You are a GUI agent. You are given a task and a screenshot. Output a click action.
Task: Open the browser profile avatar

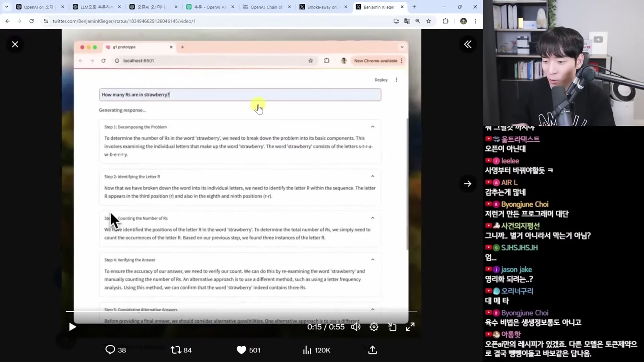463,21
